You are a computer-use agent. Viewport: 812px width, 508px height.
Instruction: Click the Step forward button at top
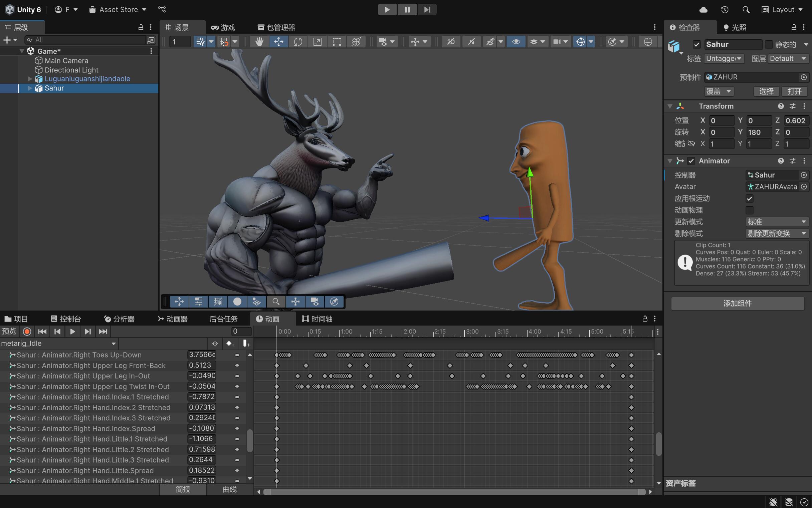pyautogui.click(x=427, y=9)
